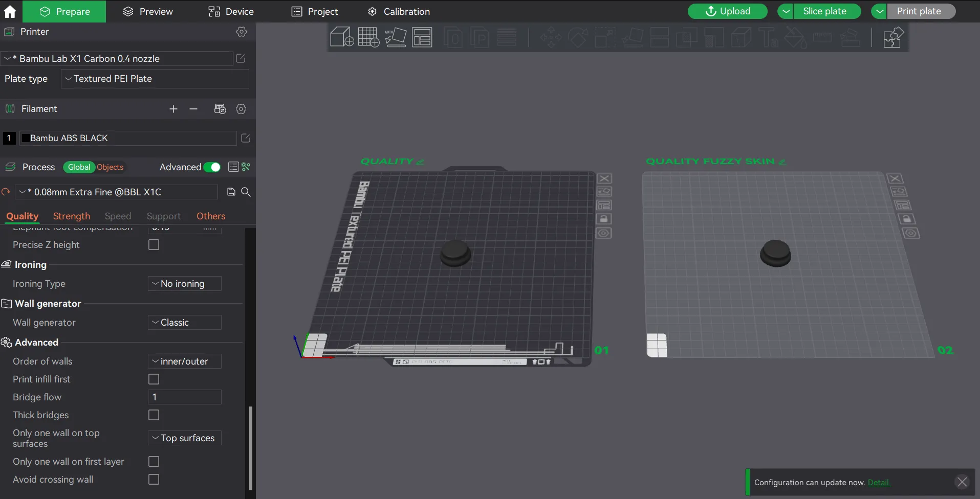
Task: Click the black filament color swatch
Action: point(25,138)
